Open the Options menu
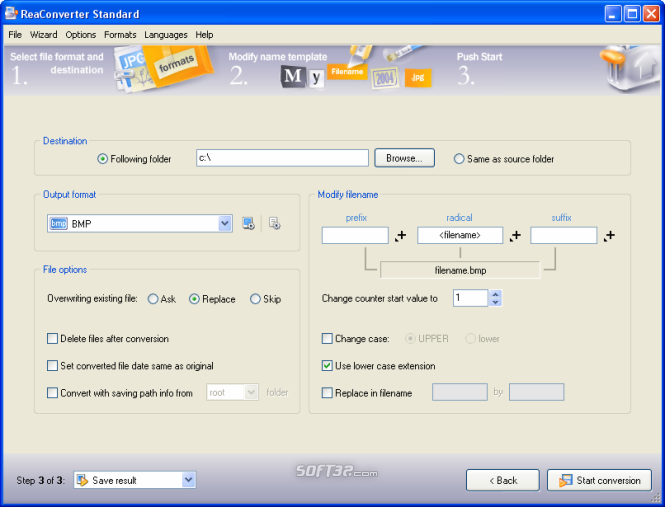This screenshot has height=507, width=665. pyautogui.click(x=81, y=35)
